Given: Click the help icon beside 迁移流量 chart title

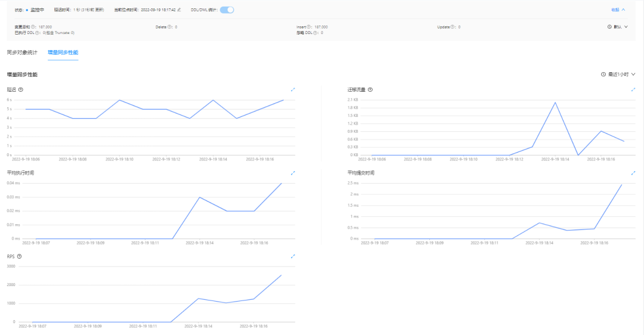Looking at the screenshot, I should coord(370,89).
